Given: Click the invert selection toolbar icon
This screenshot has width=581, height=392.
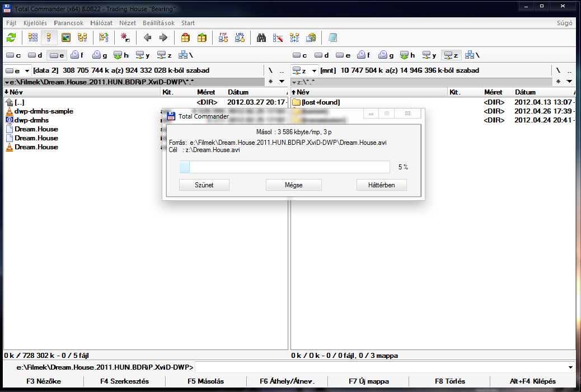Looking at the screenshot, I should click(x=104, y=37).
